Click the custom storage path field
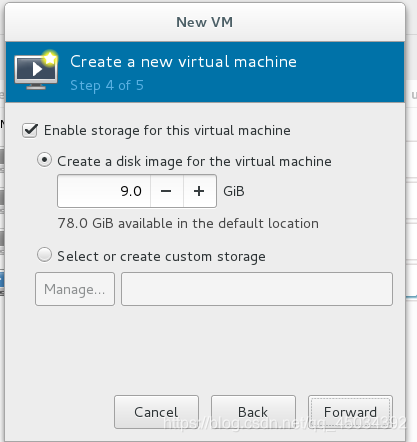Viewport: 417px width, 442px height. (x=257, y=289)
